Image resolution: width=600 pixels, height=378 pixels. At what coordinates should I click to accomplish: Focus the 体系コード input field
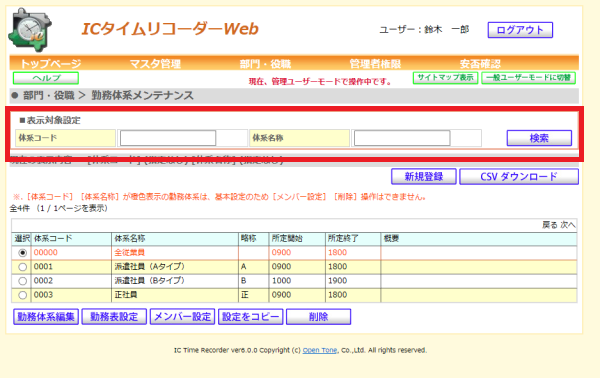click(168, 138)
